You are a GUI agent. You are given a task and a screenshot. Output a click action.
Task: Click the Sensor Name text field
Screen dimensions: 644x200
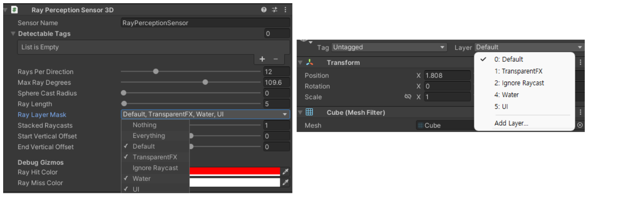pos(205,23)
